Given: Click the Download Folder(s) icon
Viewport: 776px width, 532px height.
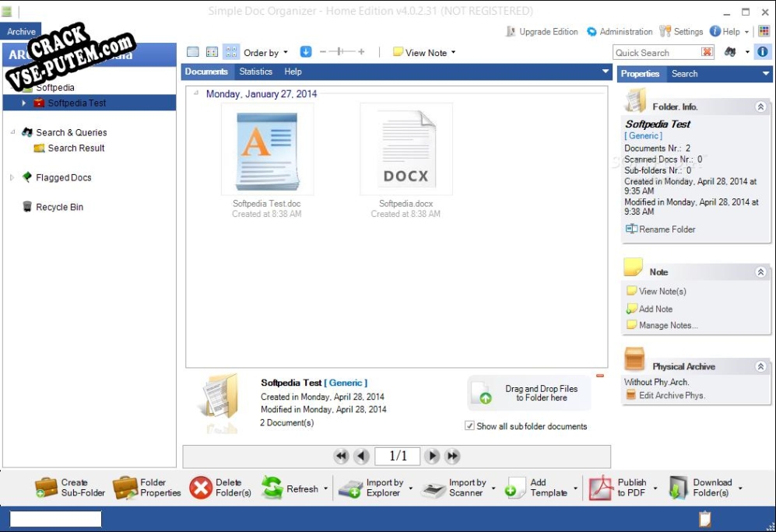Looking at the screenshot, I should [676, 488].
